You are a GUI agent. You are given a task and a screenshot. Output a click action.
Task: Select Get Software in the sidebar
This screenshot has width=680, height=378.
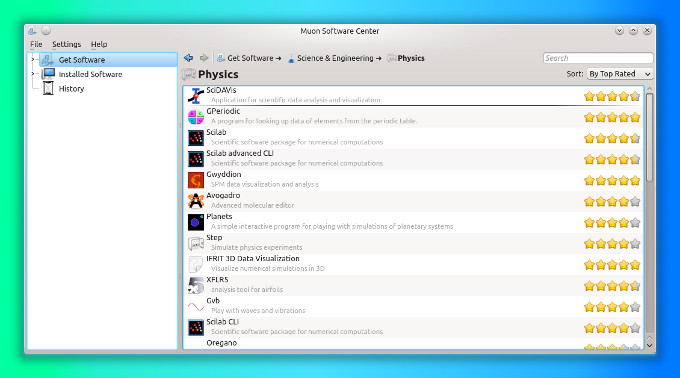[x=108, y=59]
